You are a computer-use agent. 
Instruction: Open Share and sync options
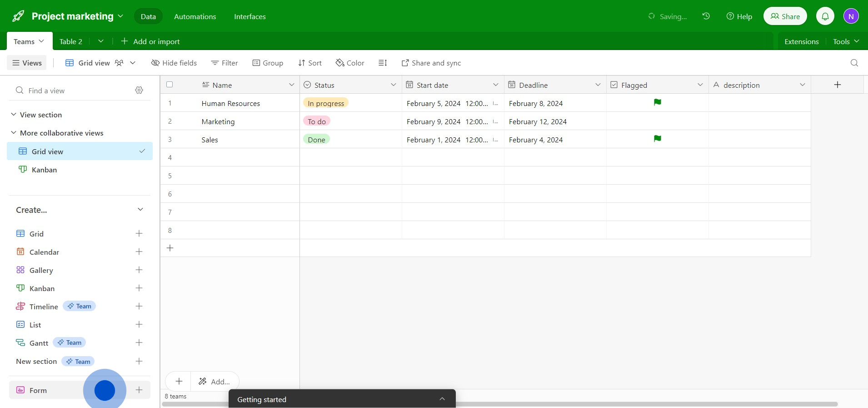pyautogui.click(x=431, y=63)
